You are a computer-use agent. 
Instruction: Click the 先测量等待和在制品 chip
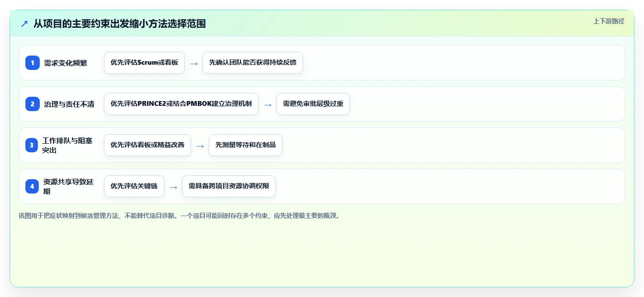246,145
